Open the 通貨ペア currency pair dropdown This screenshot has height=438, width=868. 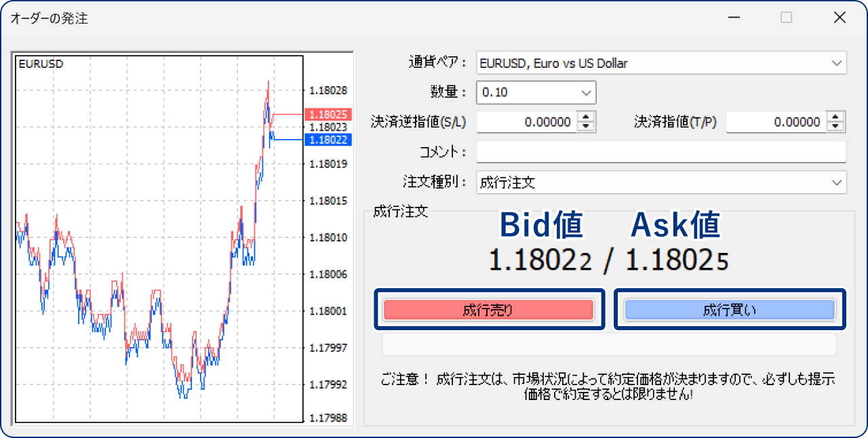[838, 62]
